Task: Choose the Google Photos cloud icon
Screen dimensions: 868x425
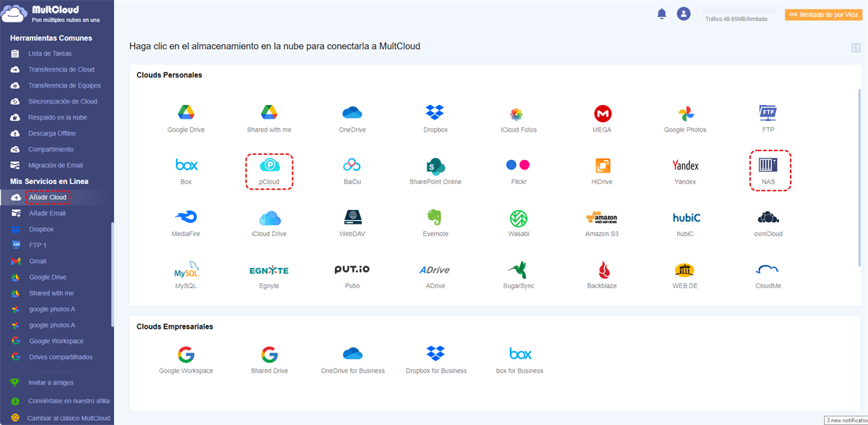Action: 685,114
